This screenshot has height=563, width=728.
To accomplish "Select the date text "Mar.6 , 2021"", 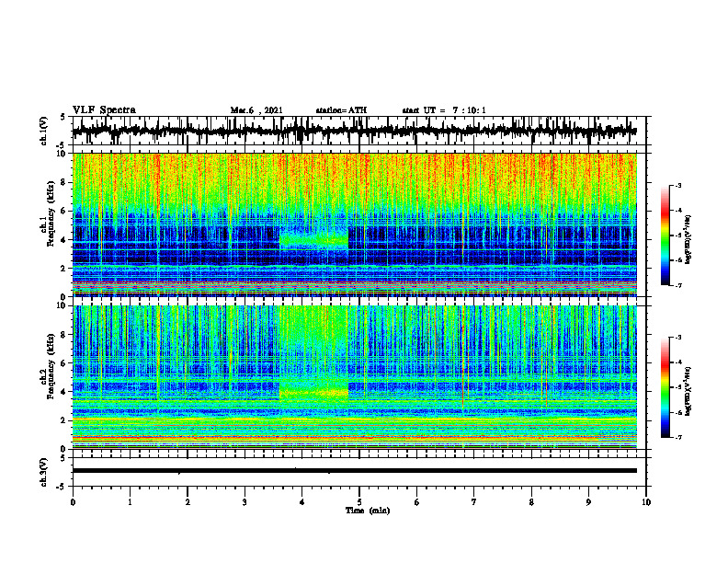I will point(256,110).
